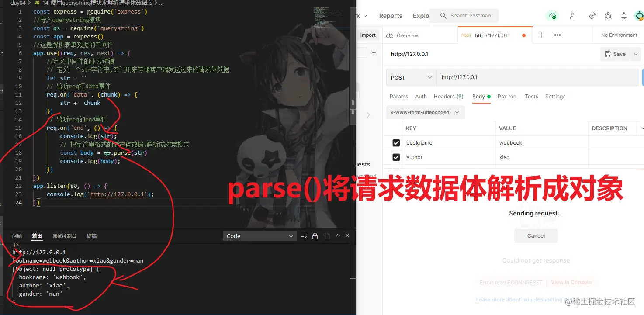The height and width of the screenshot is (315, 644).
Task: Uncheck the author parameter row
Action: [396, 157]
